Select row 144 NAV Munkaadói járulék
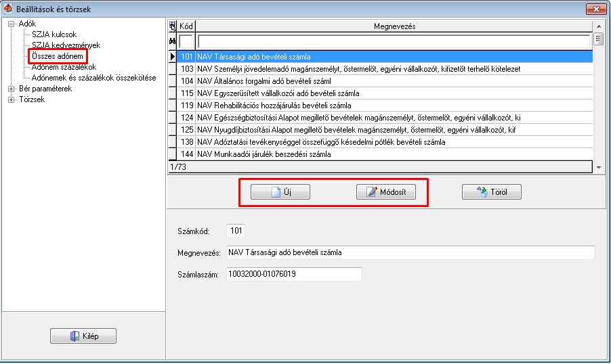611x364 pixels. point(385,154)
